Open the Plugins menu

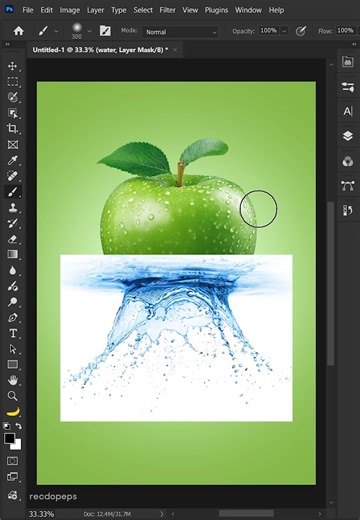coord(216,10)
